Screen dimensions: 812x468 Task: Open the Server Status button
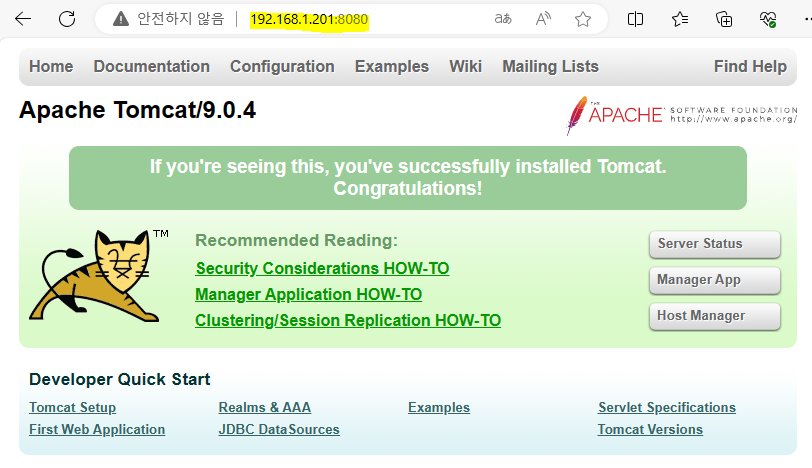tap(715, 244)
